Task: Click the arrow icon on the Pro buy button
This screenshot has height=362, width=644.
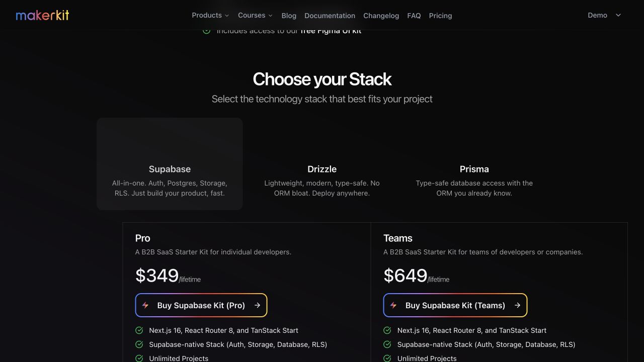Action: tap(257, 305)
